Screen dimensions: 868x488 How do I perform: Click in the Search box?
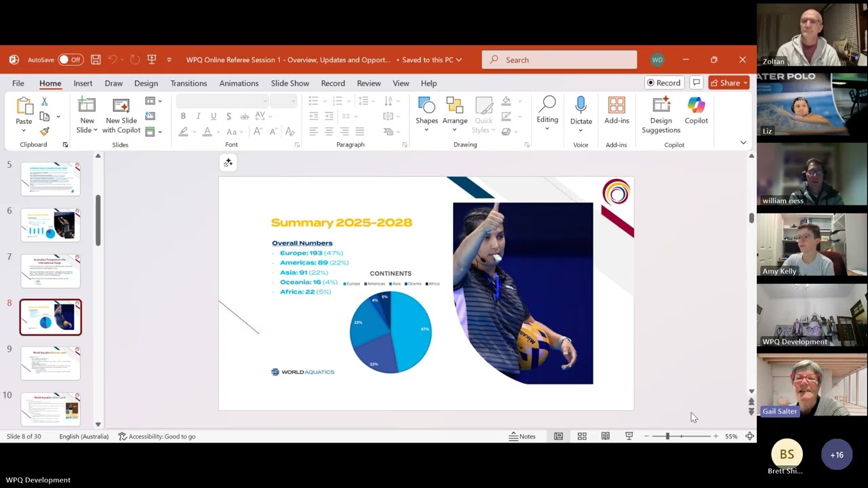click(559, 60)
